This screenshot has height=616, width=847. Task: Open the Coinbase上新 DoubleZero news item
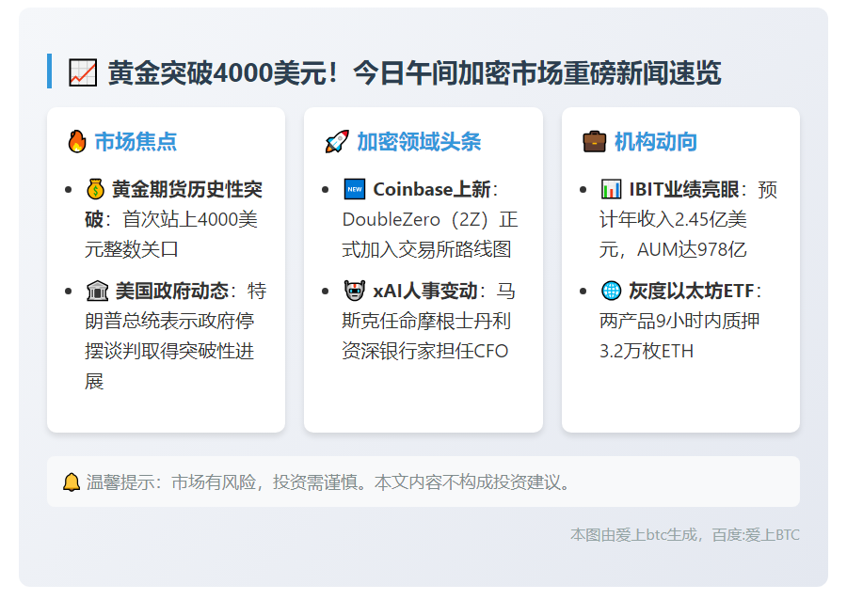point(429,219)
